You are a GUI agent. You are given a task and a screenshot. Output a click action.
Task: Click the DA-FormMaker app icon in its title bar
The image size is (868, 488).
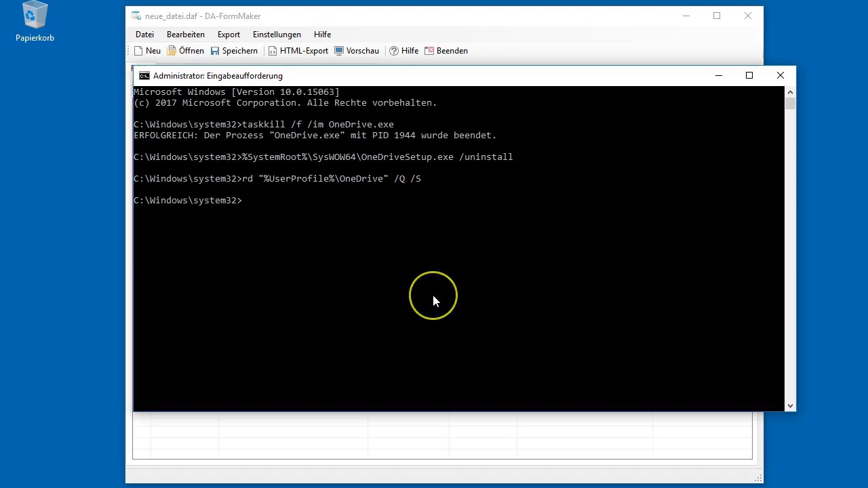pyautogui.click(x=136, y=16)
